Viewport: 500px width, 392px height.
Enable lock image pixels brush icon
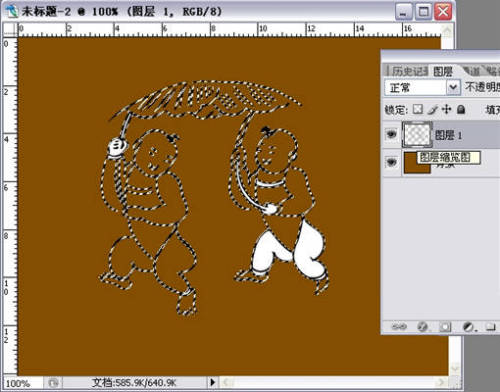click(x=432, y=109)
